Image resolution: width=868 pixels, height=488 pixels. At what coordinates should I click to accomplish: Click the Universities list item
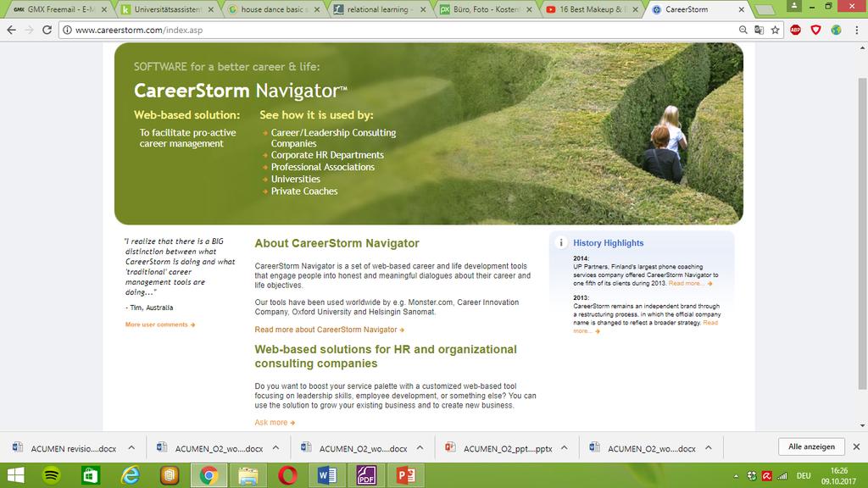(x=296, y=180)
